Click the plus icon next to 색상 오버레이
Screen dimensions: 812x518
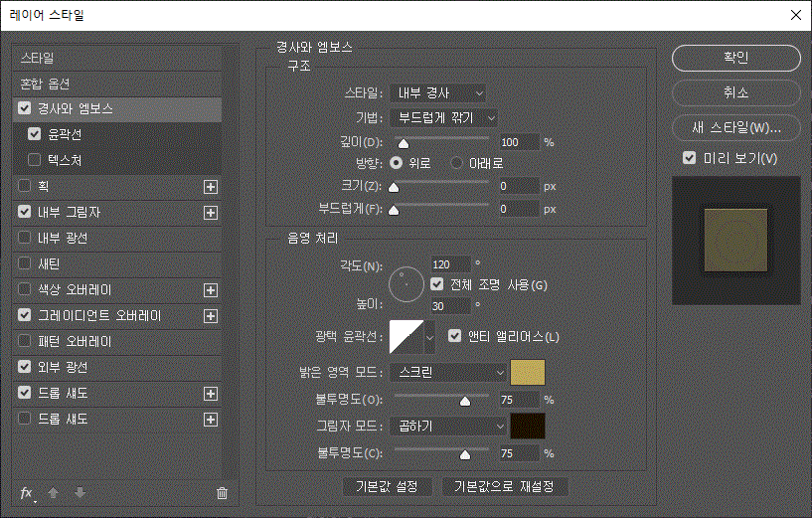point(211,290)
